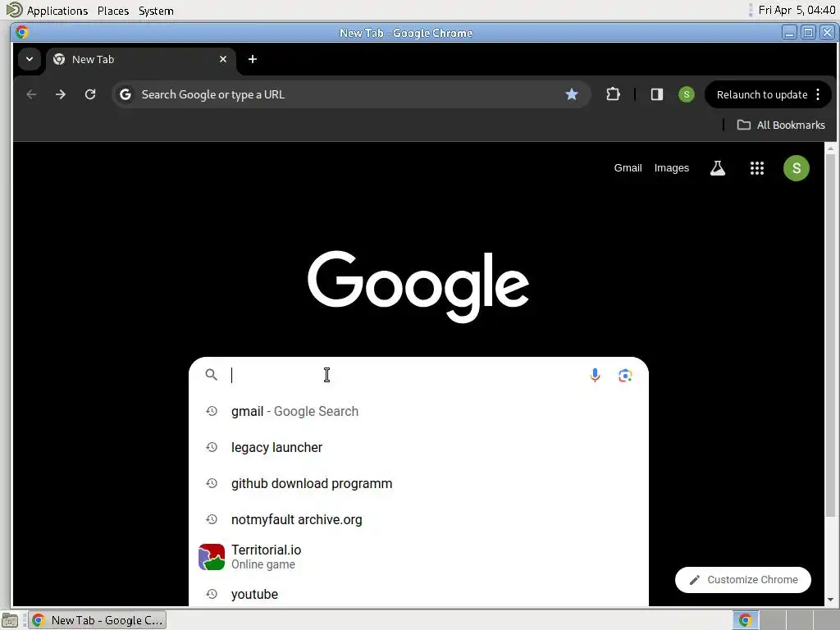Start voice search with microphone
Viewport: 840px width, 630px height.
[x=595, y=375]
